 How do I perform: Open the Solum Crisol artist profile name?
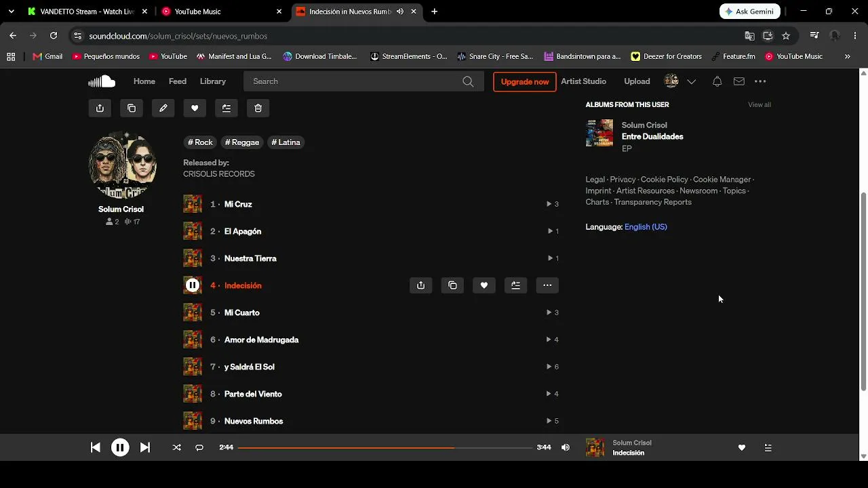121,209
